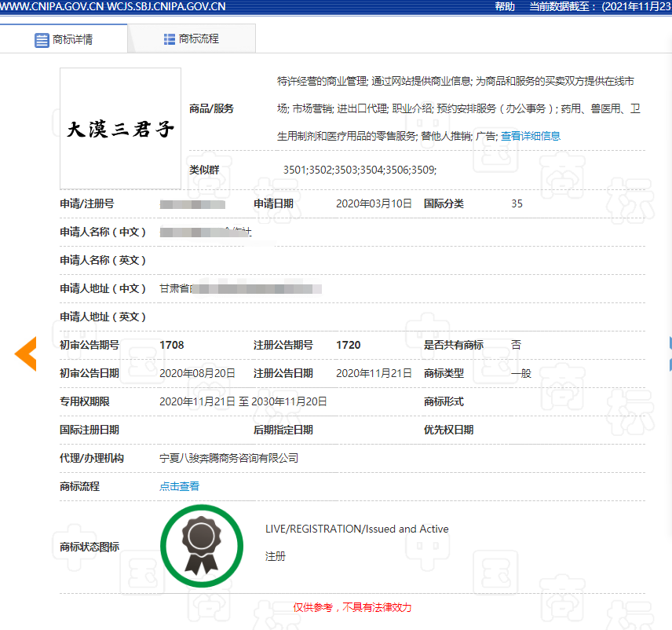The image size is (672, 630).
Task: Click the orange left arrow for previous record
Action: (26, 353)
